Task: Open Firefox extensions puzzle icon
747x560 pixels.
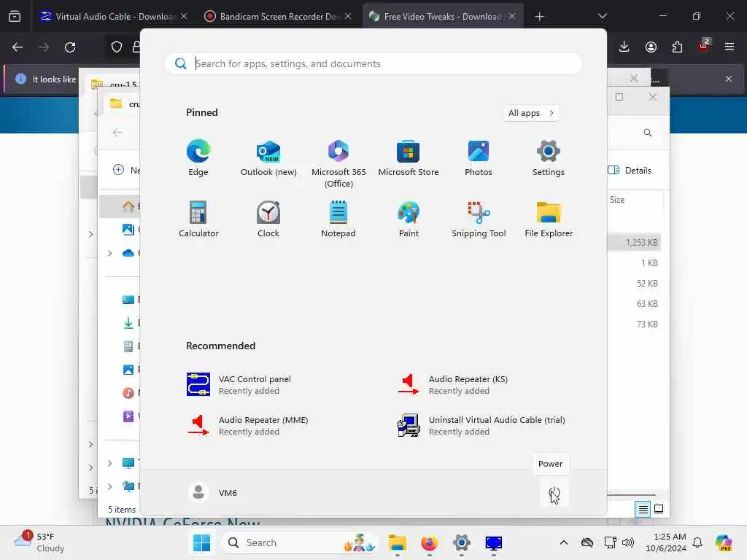Action: click(677, 47)
